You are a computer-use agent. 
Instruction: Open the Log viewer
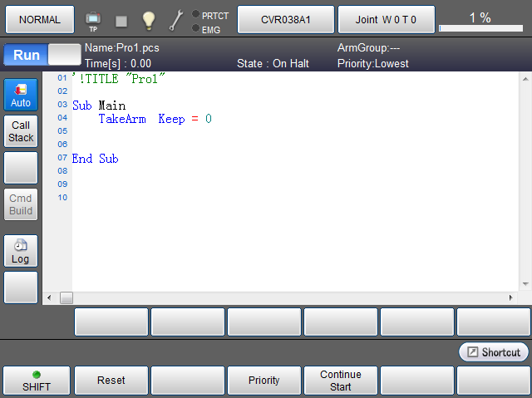(x=21, y=252)
